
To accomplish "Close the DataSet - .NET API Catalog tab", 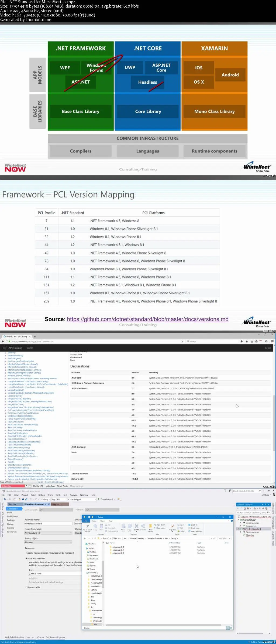I will coord(30,336).
